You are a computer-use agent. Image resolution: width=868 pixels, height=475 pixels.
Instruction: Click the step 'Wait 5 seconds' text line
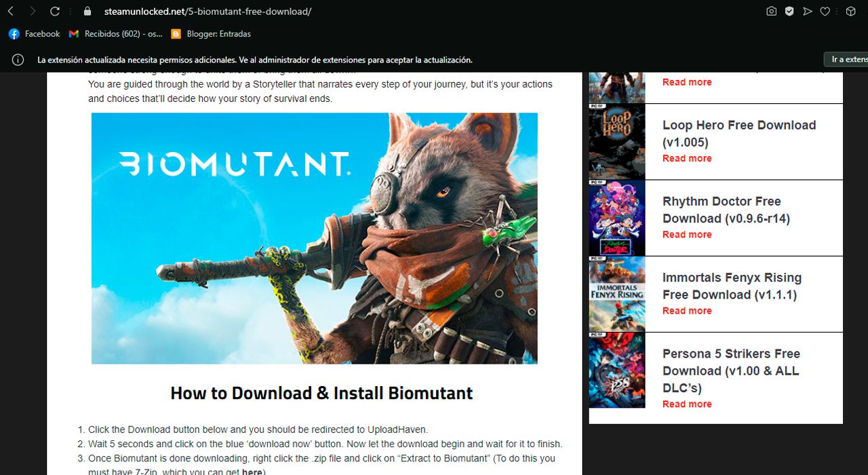[325, 444]
